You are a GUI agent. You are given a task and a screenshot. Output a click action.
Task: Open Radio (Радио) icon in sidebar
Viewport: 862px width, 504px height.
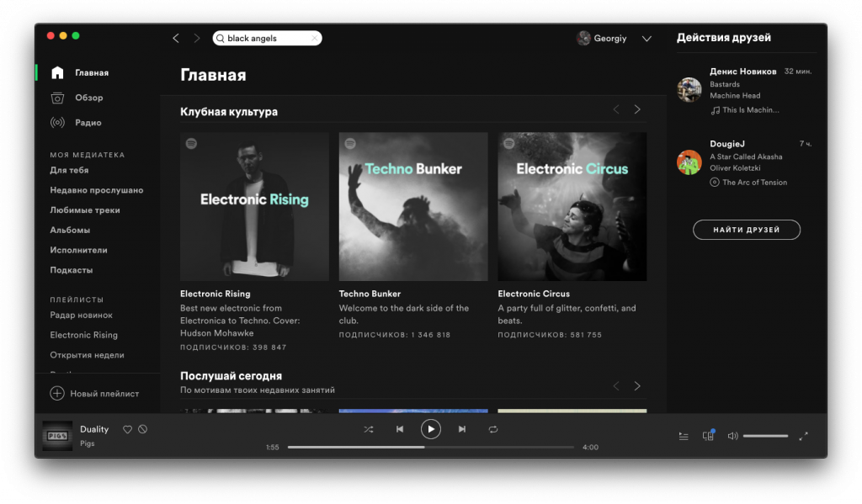57,123
